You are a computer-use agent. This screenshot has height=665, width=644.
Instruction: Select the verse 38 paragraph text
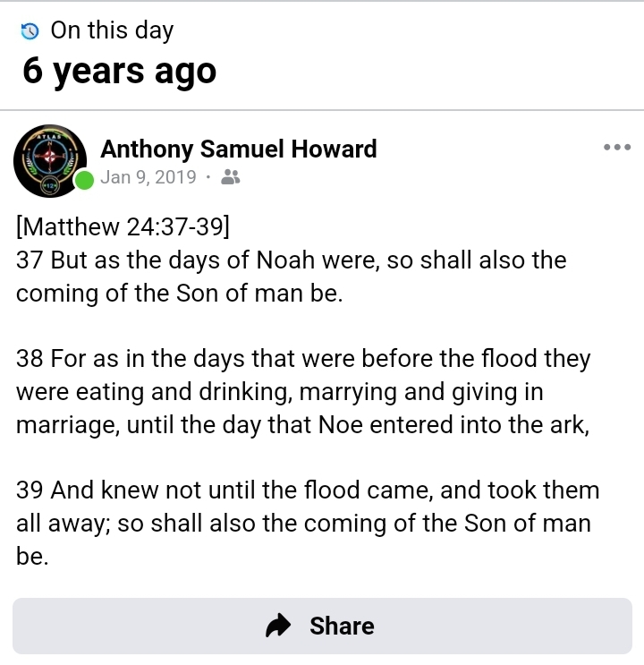(x=304, y=392)
